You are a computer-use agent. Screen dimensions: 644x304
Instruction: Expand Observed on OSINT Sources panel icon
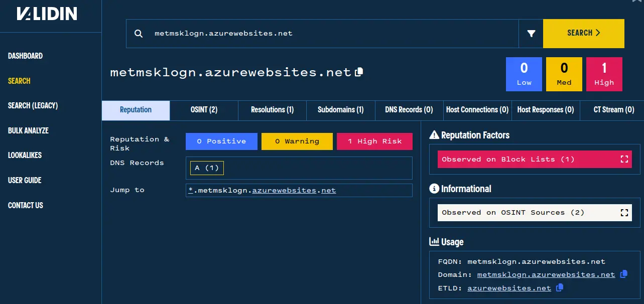tap(624, 213)
